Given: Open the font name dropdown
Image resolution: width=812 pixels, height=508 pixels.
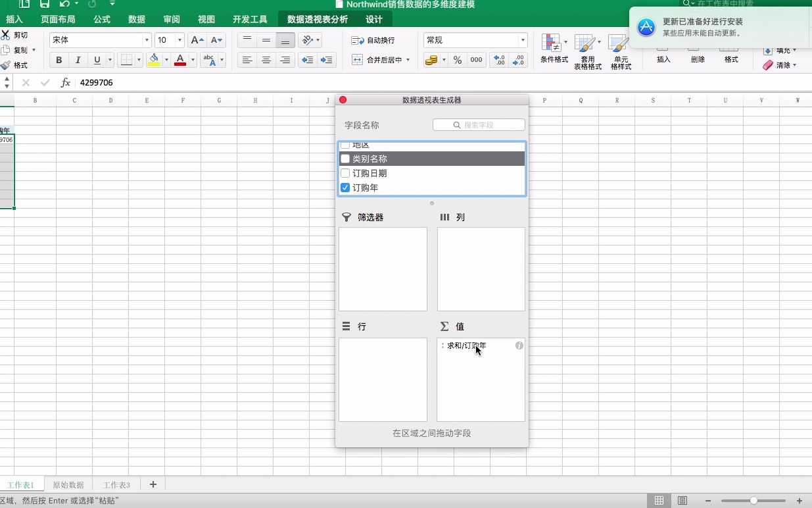Looking at the screenshot, I should pyautogui.click(x=146, y=39).
